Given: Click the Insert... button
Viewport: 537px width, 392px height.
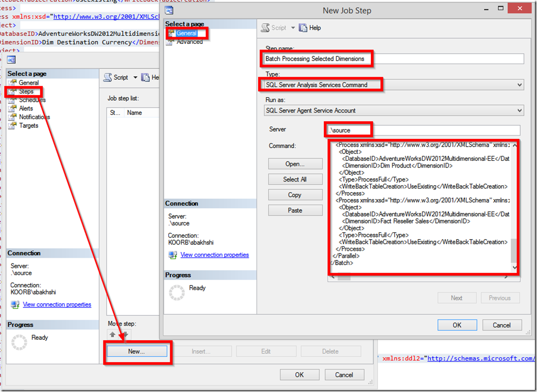Looking at the screenshot, I should (202, 351).
